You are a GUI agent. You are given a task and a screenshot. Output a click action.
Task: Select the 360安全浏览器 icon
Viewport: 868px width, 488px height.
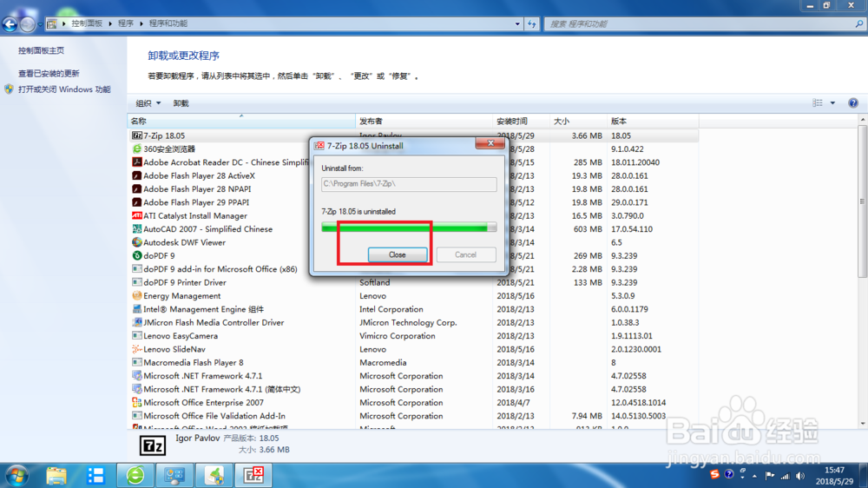click(137, 149)
